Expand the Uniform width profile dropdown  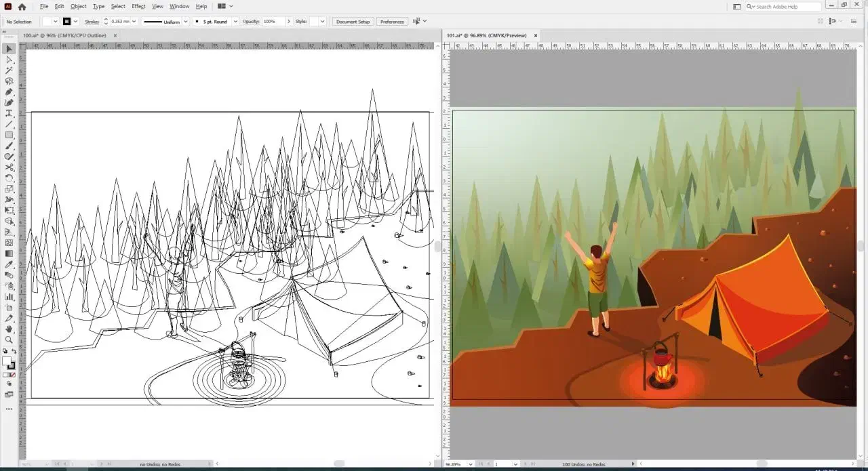[185, 22]
